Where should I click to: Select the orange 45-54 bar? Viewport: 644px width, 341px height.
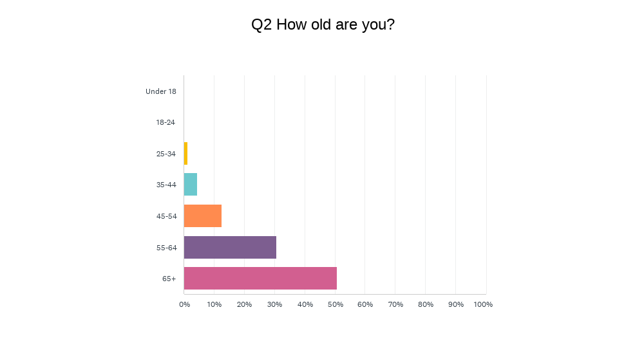click(203, 216)
